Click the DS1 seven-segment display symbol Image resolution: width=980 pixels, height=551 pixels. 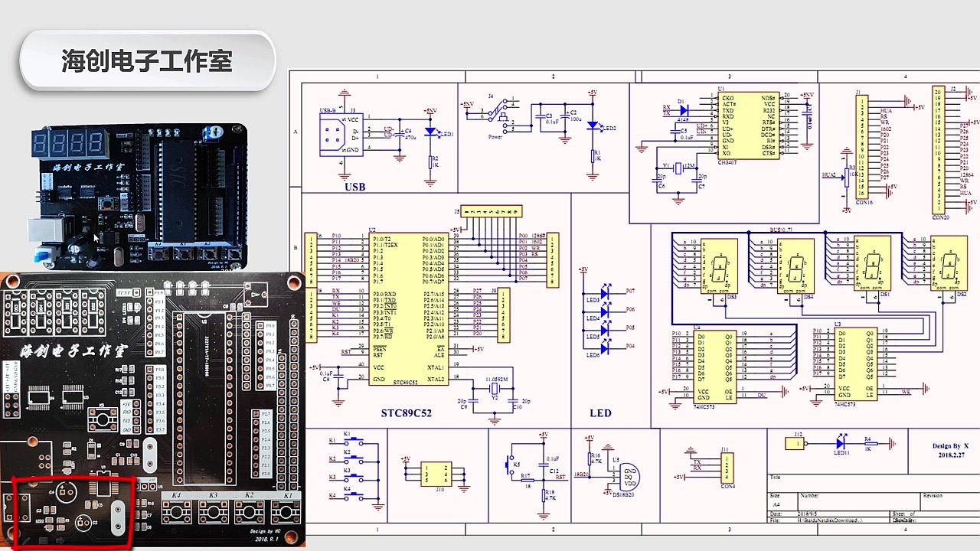(873, 264)
